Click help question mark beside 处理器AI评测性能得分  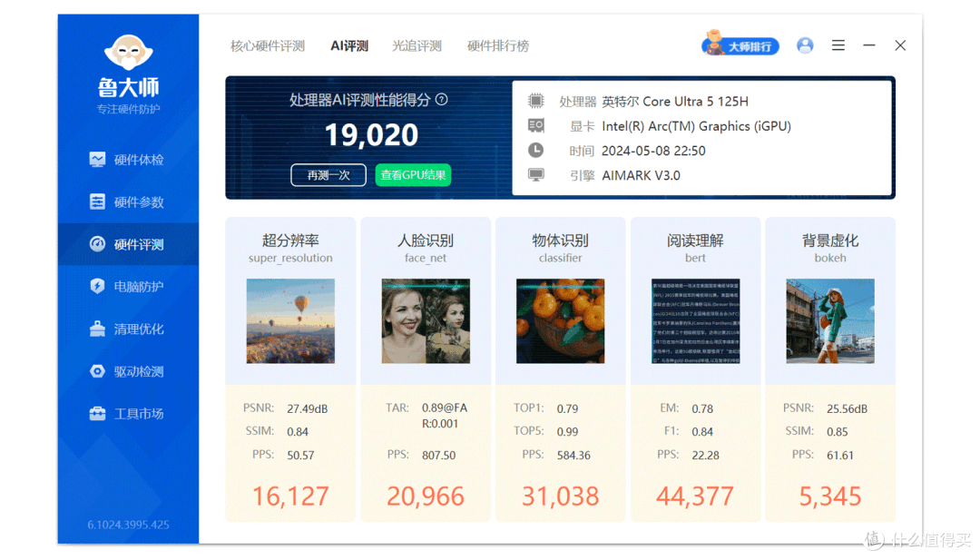tap(441, 99)
